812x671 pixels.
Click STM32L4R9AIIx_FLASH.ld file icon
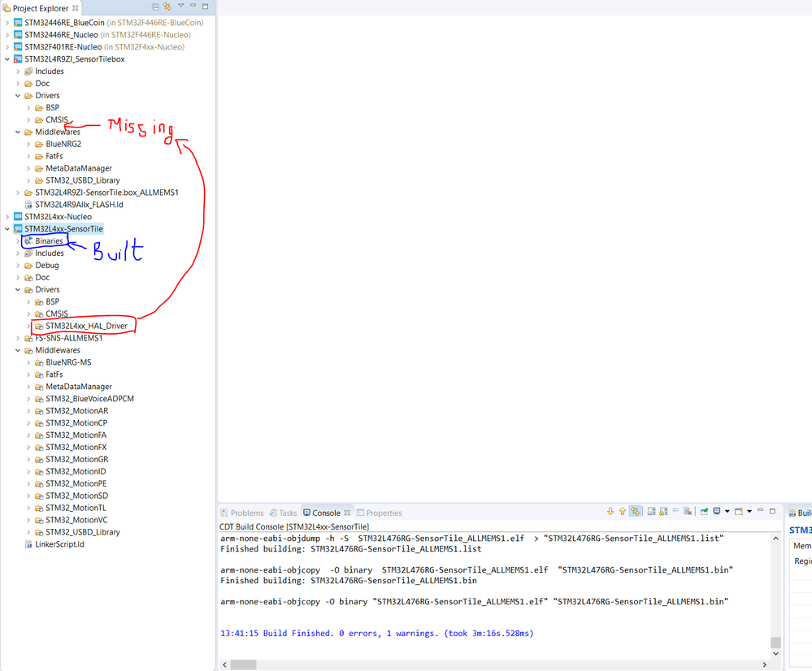[28, 205]
